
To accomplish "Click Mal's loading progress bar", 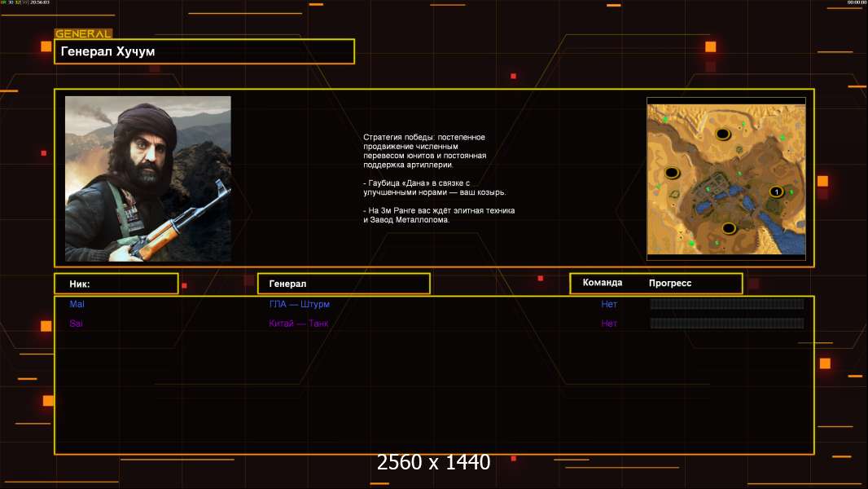I will pos(726,304).
